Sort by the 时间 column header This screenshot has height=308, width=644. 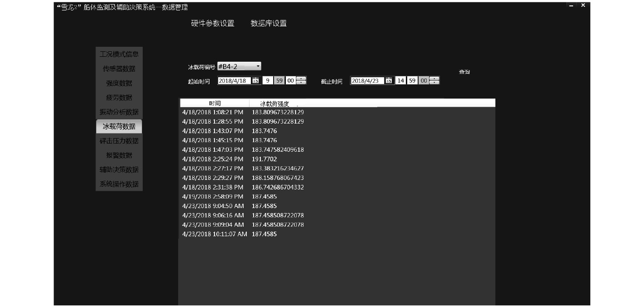215,103
